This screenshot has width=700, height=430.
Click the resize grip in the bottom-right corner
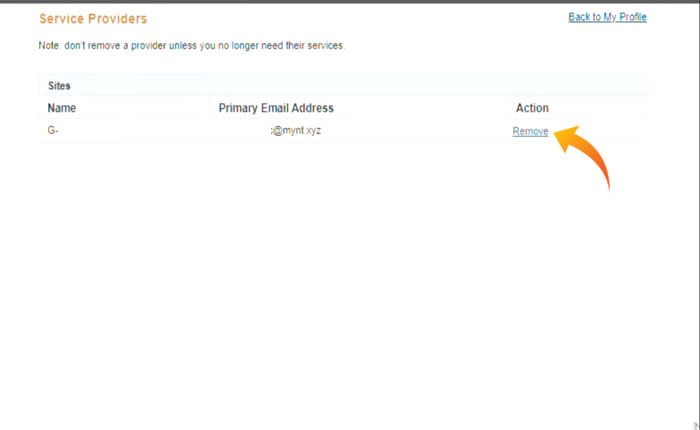pos(695,425)
